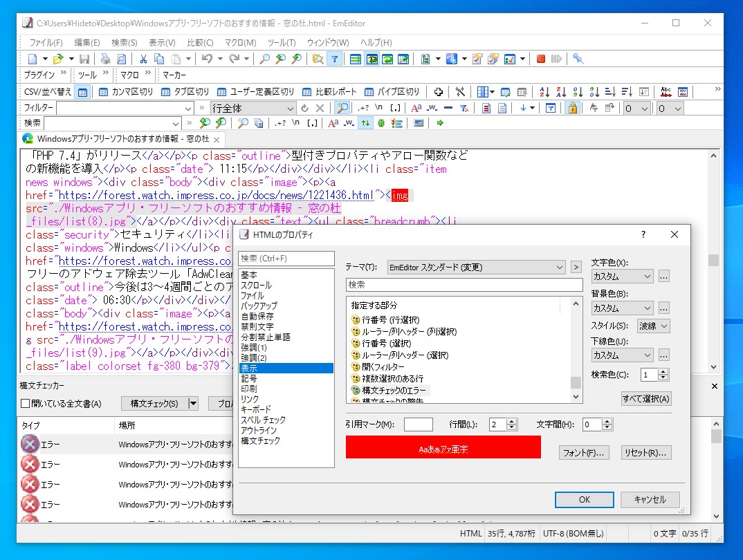Open the 背景色 color dropdown
Viewport: 743px width, 560px height.
[x=648, y=308]
